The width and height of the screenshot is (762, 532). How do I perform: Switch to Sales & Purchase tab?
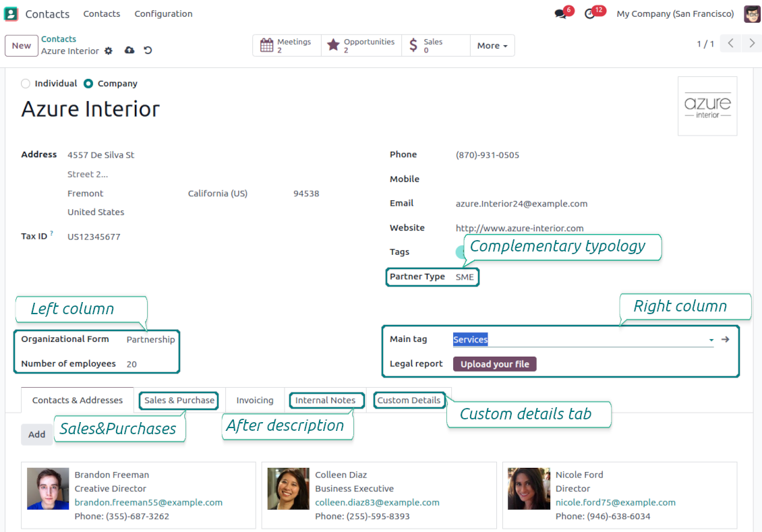179,401
